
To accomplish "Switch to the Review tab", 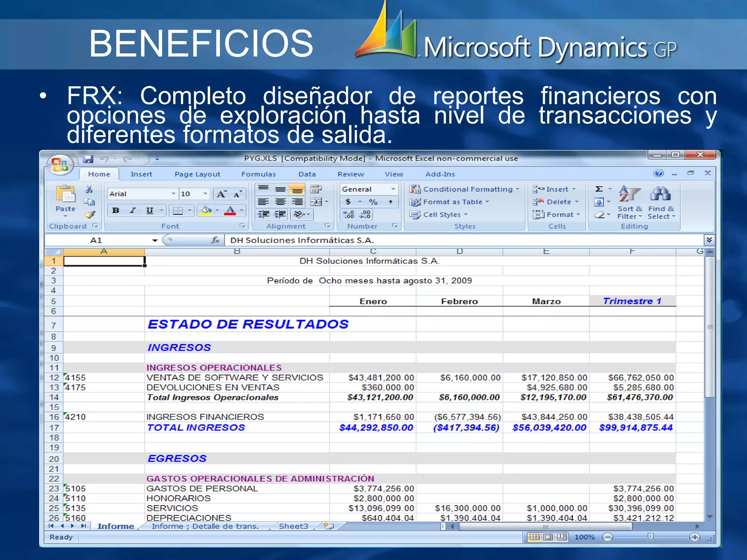I will click(x=351, y=174).
